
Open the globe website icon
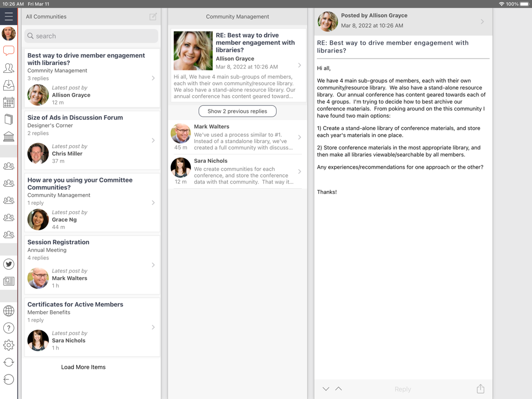[x=9, y=311]
